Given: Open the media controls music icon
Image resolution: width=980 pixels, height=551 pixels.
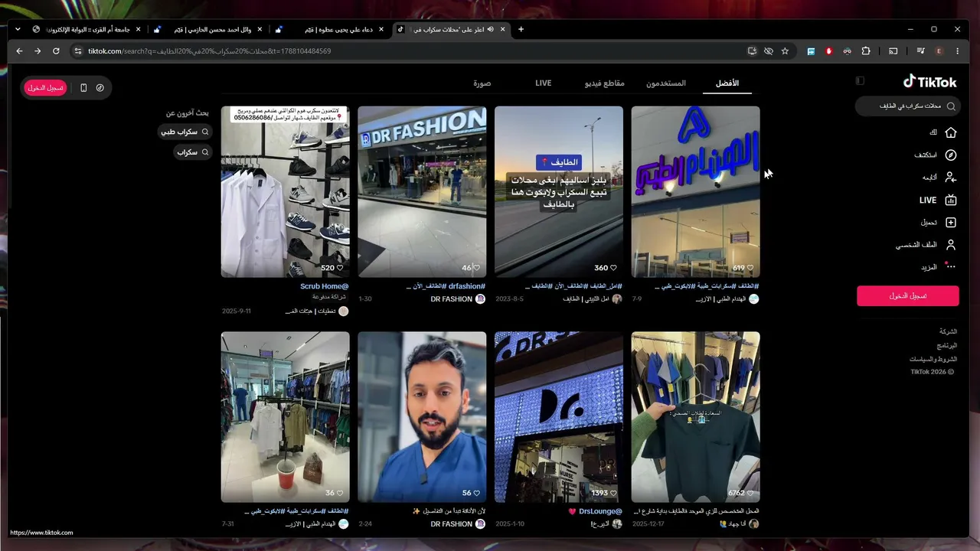Looking at the screenshot, I should pos(920,51).
